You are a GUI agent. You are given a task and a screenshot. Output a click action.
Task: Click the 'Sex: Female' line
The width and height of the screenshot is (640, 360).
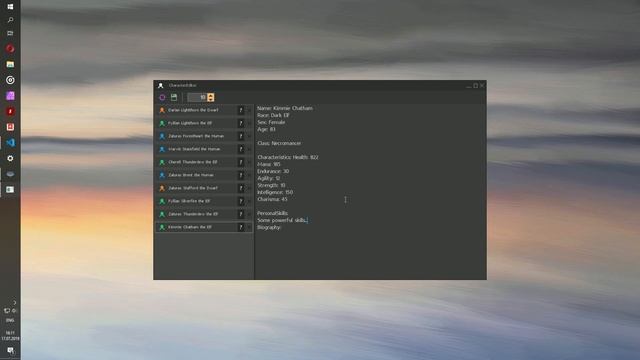click(x=271, y=122)
